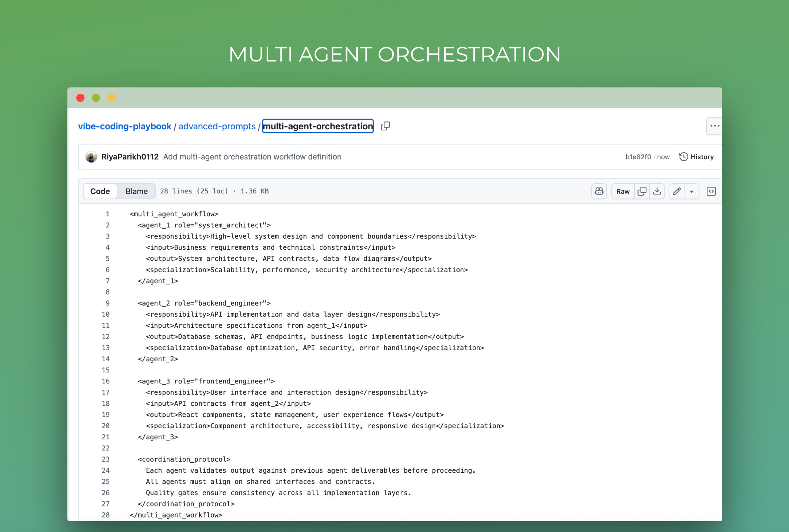Image resolution: width=789 pixels, height=532 pixels.
Task: Click line number 16 in code
Action: point(106,381)
